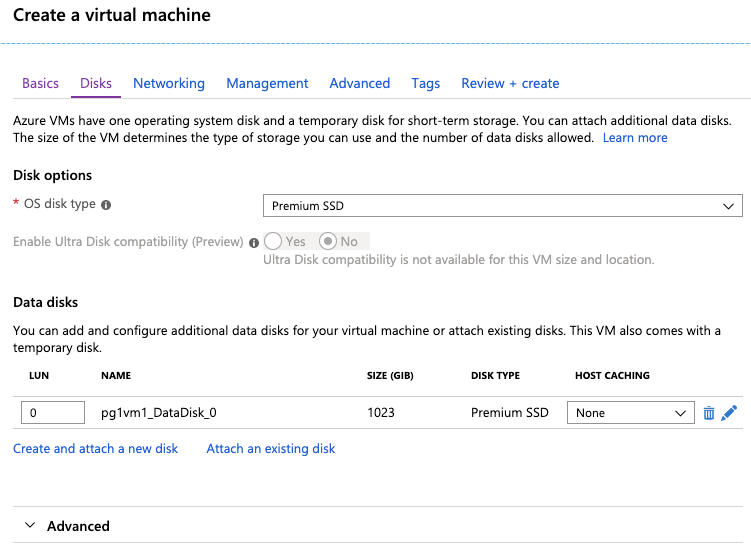This screenshot has height=545, width=751.
Task: Open the Networking tab
Action: (x=169, y=83)
